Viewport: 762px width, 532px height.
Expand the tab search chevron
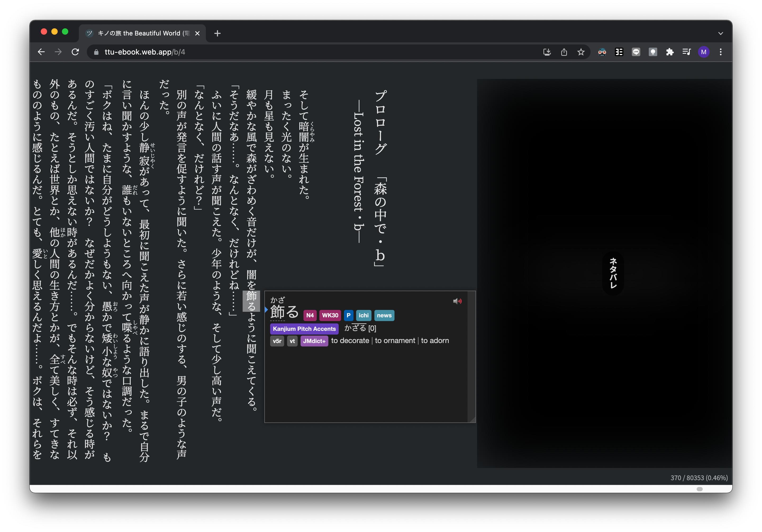click(x=720, y=33)
